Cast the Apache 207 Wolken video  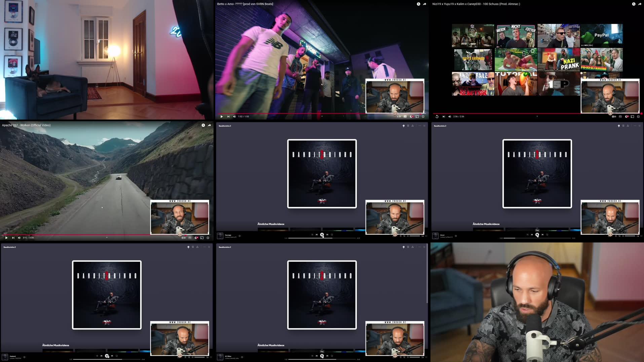pos(202,238)
